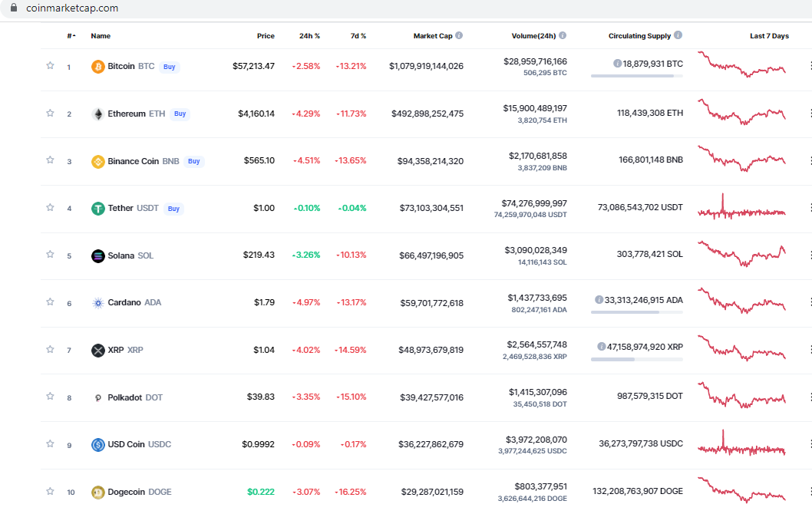Image resolution: width=812 pixels, height=514 pixels.
Task: Click Ethereum 24h volume $15,900,489,197
Action: [x=535, y=108]
